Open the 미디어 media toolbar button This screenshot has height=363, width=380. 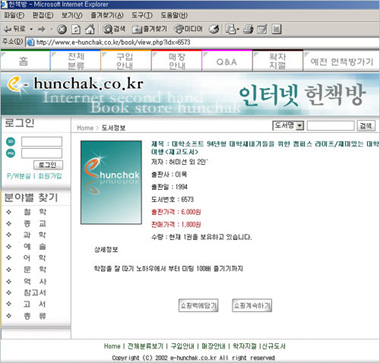coord(188,29)
